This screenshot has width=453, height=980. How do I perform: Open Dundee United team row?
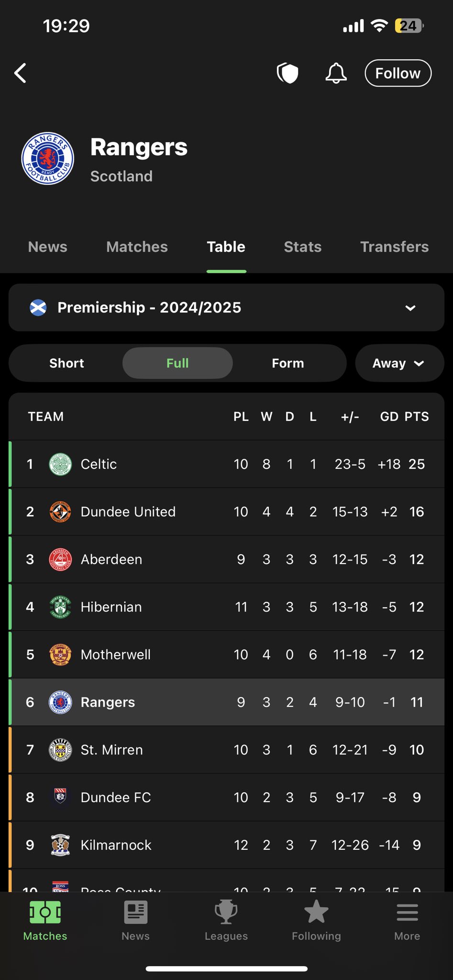pyautogui.click(x=226, y=512)
